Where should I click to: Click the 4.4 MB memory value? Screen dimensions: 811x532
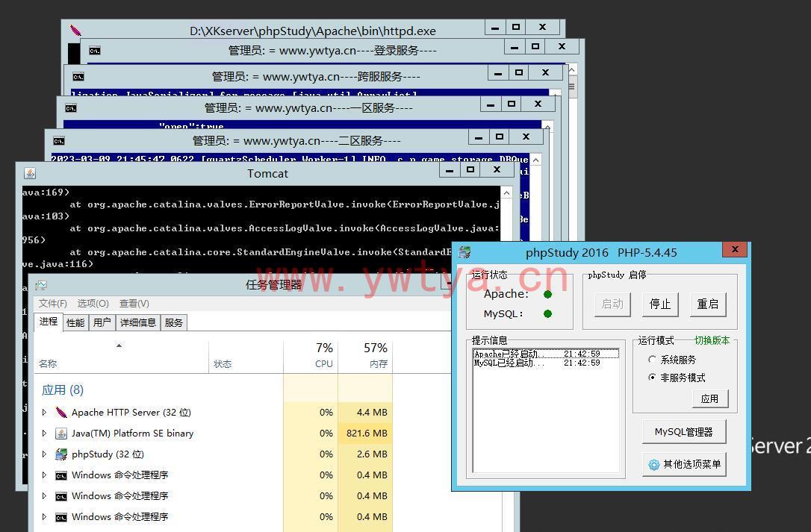372,412
